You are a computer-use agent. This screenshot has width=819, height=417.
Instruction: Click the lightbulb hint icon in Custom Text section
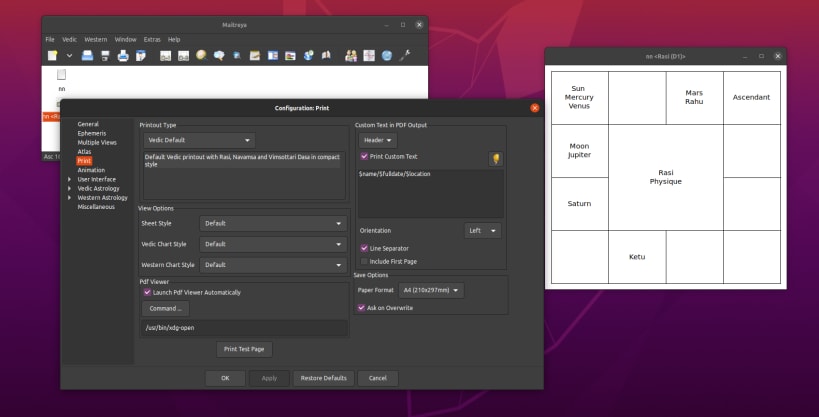click(496, 158)
